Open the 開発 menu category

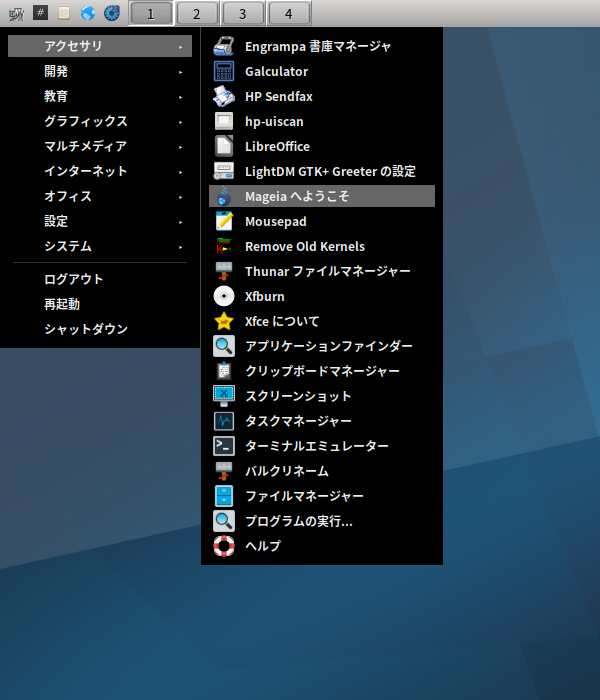(x=100, y=71)
